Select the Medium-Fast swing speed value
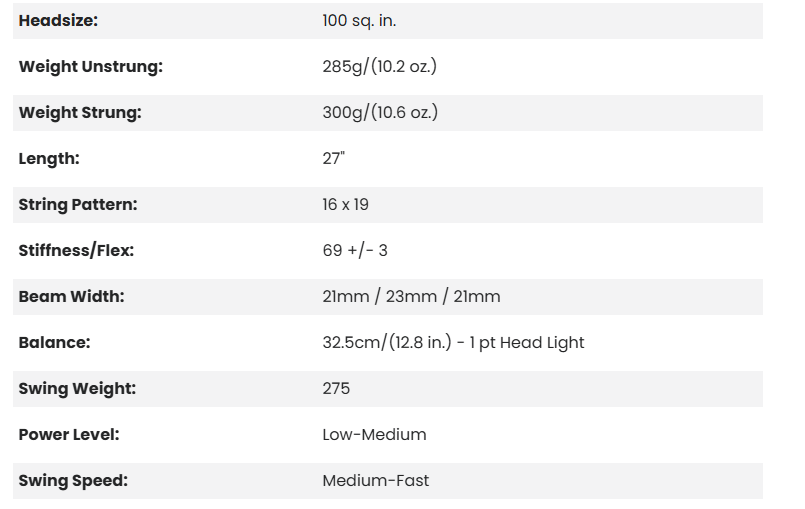The width and height of the screenshot is (805, 509). point(375,481)
